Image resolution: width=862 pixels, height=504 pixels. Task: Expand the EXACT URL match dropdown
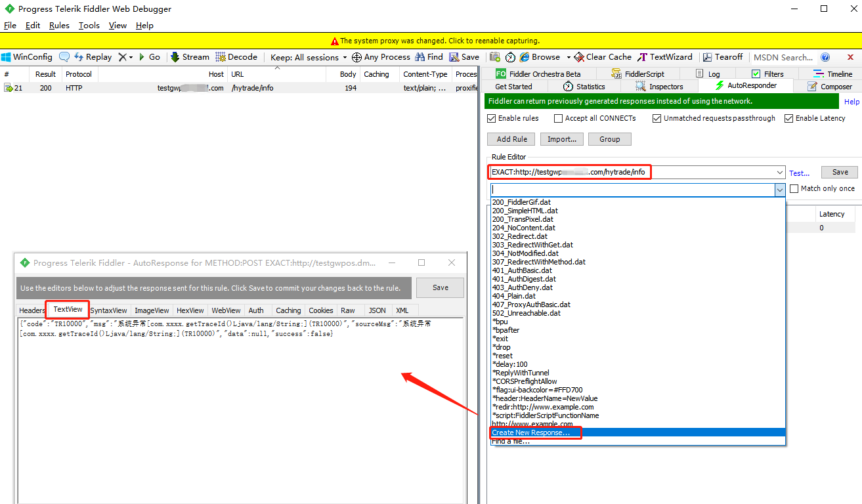click(780, 173)
